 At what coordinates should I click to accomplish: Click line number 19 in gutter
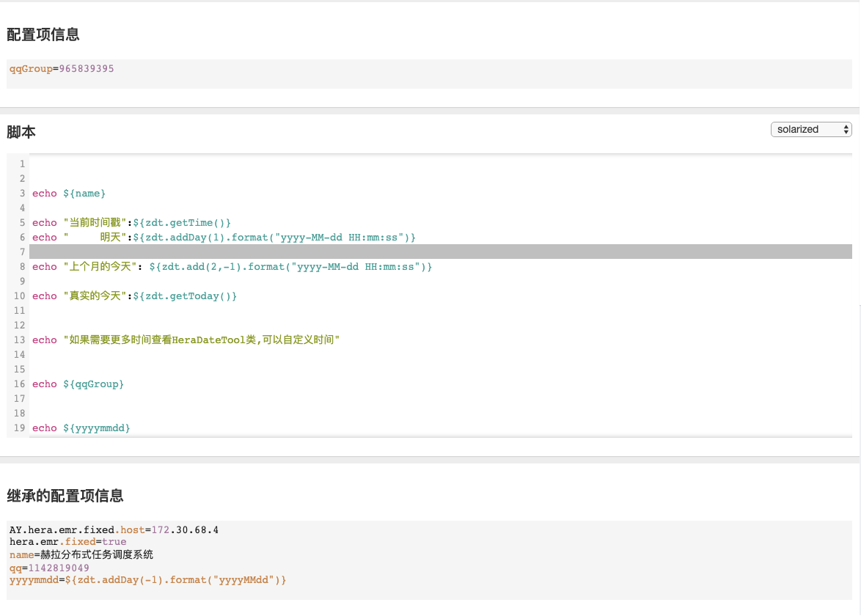[x=20, y=428]
